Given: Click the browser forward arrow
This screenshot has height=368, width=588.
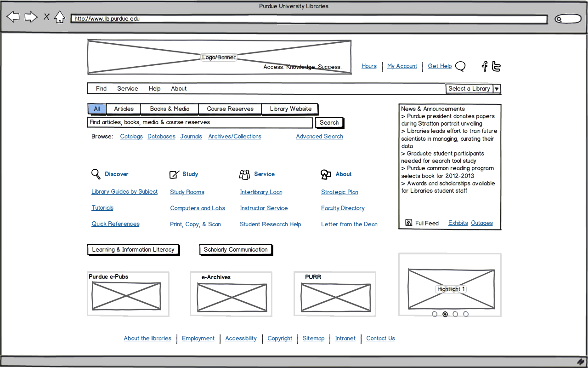Looking at the screenshot, I should pyautogui.click(x=31, y=17).
